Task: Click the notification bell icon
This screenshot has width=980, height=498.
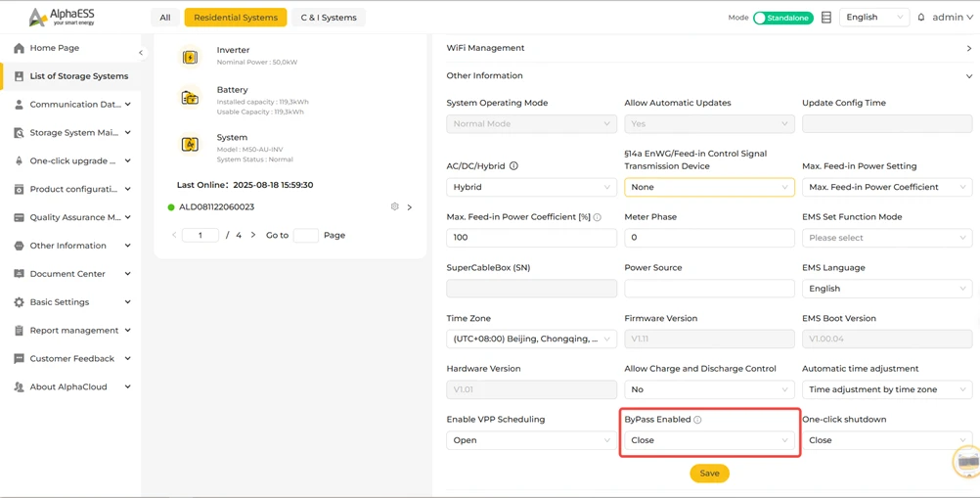Action: (920, 18)
